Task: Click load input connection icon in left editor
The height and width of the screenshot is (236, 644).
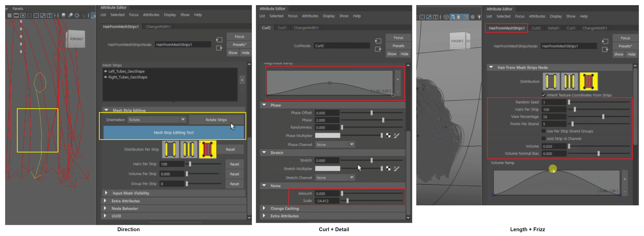Action: pos(219,40)
